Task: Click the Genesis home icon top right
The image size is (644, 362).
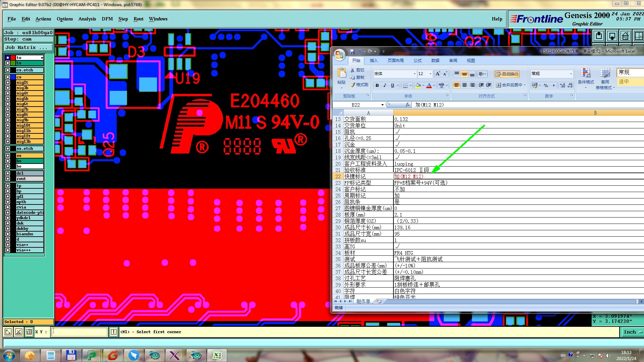Action: 625,36
